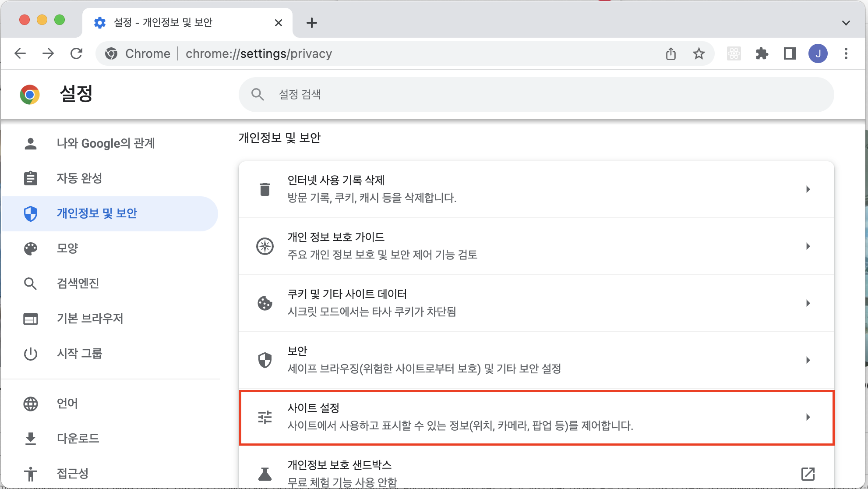Open a new tab with plus button
The height and width of the screenshot is (489, 868).
pos(311,23)
